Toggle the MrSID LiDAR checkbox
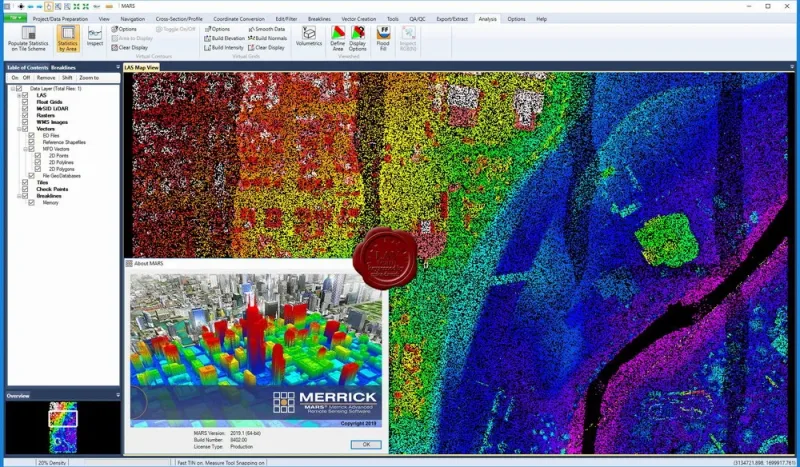The image size is (800, 467). (x=25, y=109)
